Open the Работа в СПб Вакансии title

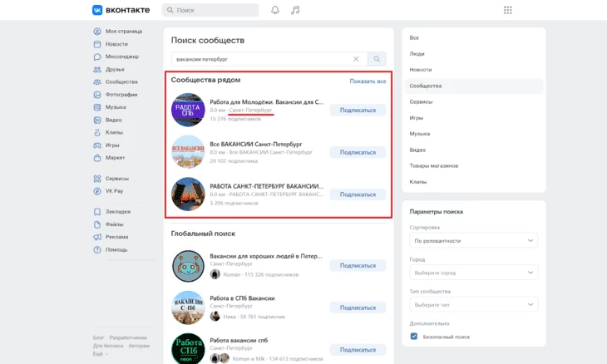242,298
